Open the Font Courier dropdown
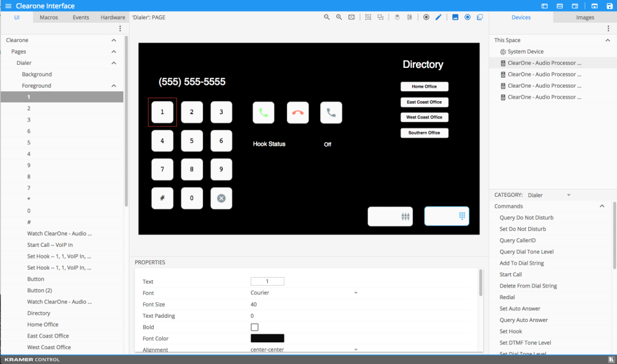This screenshot has width=617, height=364. 304,293
